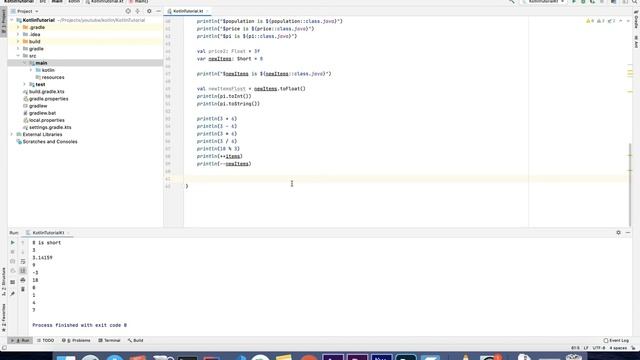Open Project panel options gear
This screenshot has height=360, width=640.
(x=149, y=11)
